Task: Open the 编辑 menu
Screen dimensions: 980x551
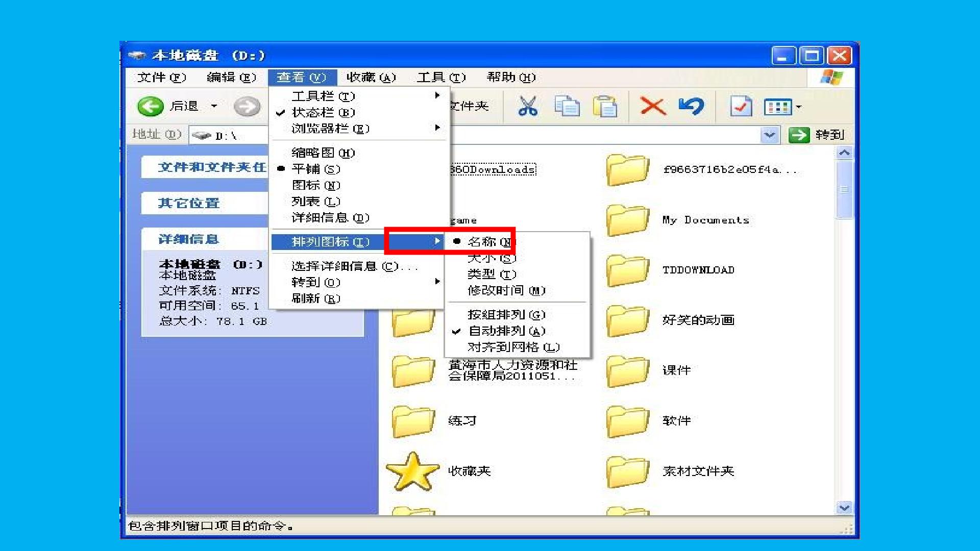Action: click(x=232, y=78)
